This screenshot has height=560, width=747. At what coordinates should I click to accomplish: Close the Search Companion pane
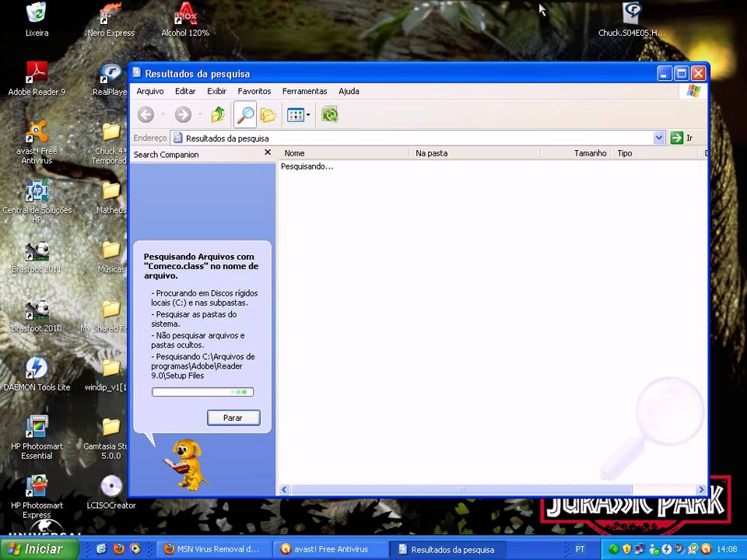tap(268, 153)
